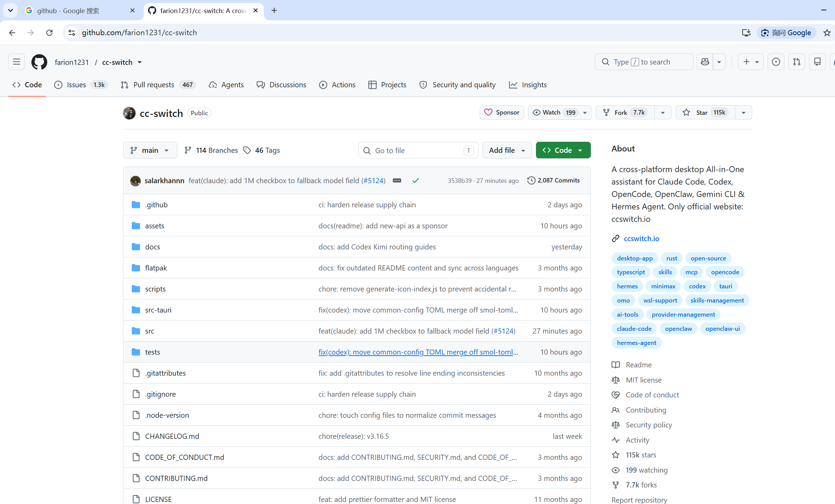The height and width of the screenshot is (504, 835).
Task: Click the cc-switch repository owner avatar
Action: coord(129,113)
